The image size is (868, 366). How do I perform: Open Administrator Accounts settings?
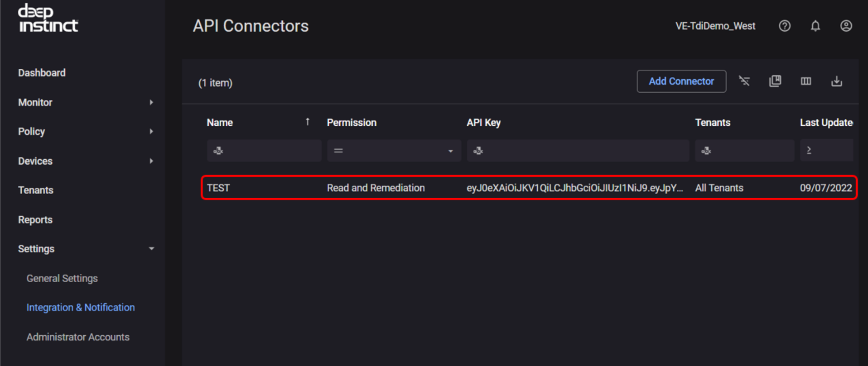(x=78, y=337)
